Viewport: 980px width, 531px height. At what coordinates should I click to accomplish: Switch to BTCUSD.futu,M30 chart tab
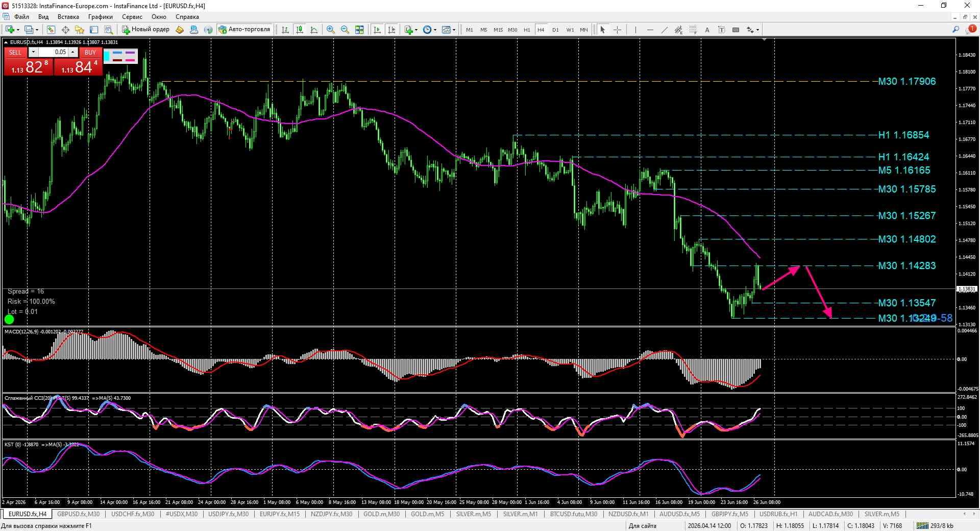click(574, 514)
